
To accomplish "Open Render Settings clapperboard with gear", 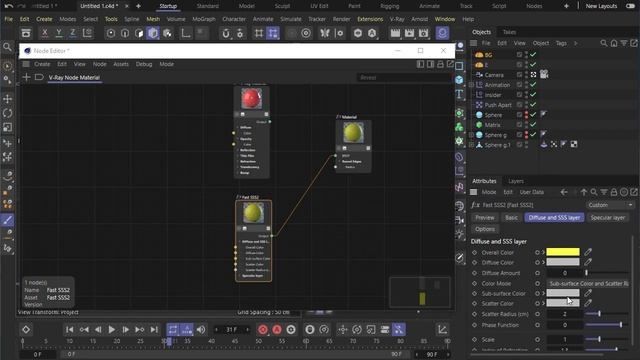I will (423, 33).
